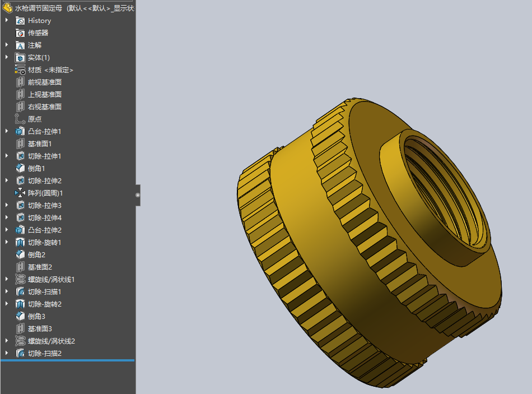Click the 阵列(圆周)1 circular pattern icon
This screenshot has width=532, height=394.
click(20, 193)
